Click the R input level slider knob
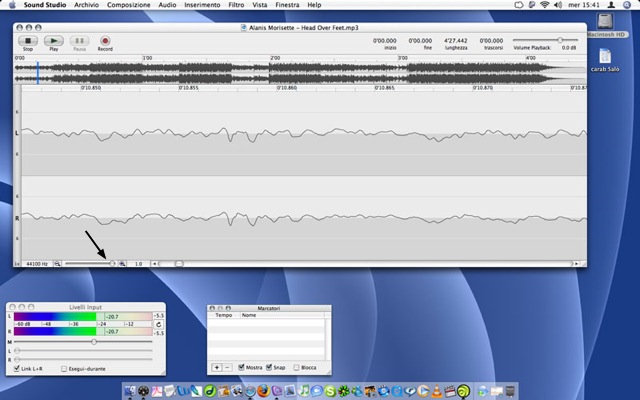The height and width of the screenshot is (400, 640). tap(17, 360)
